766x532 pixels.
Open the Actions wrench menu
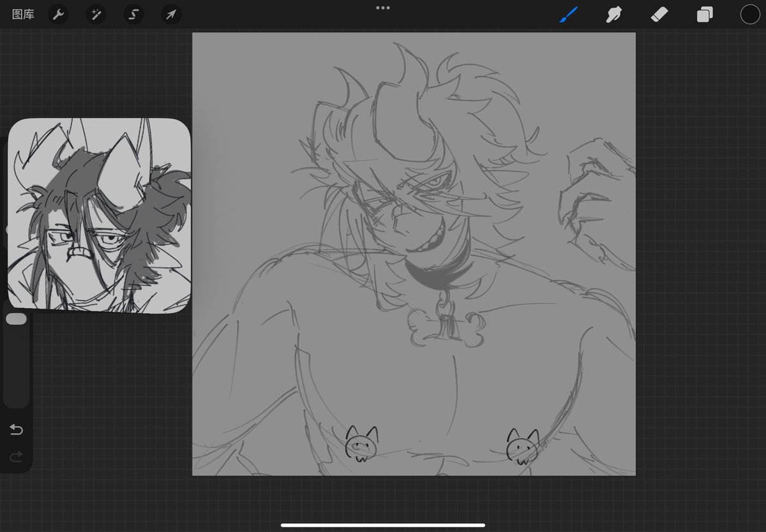(x=59, y=14)
